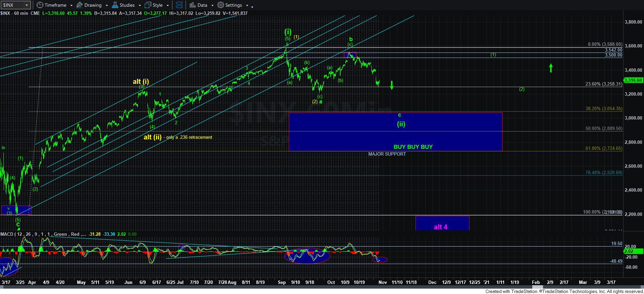
Task: Open the toolbar overflow arrow after Settings
Action: 252,6
